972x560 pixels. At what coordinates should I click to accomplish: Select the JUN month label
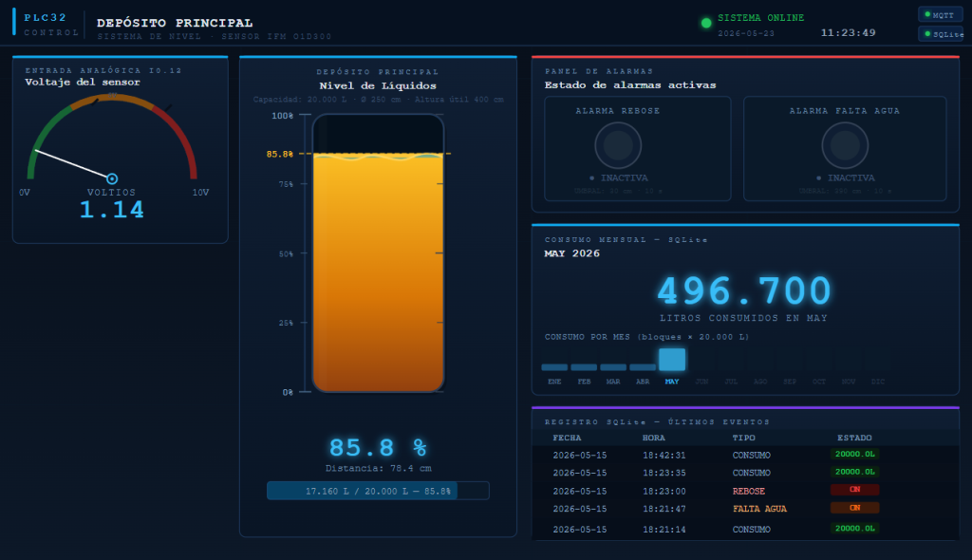pyautogui.click(x=701, y=382)
